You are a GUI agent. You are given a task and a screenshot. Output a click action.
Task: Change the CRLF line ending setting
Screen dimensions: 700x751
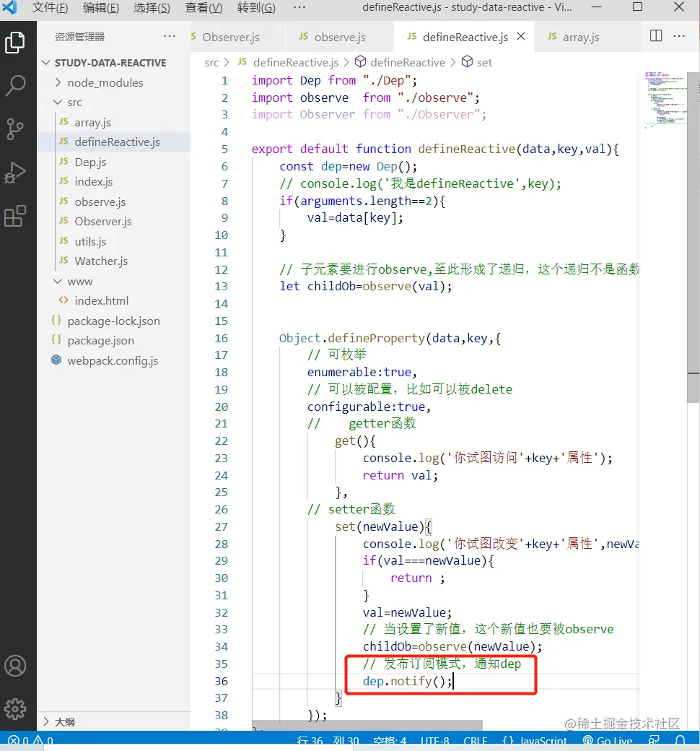pos(475,740)
